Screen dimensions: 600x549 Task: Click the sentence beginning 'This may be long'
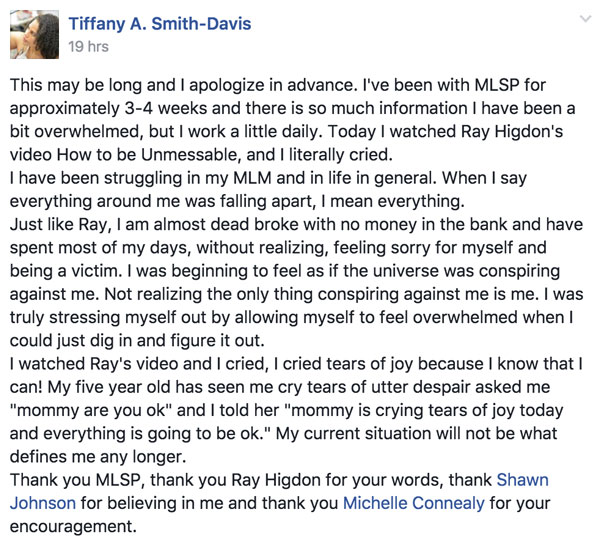pyautogui.click(x=182, y=85)
